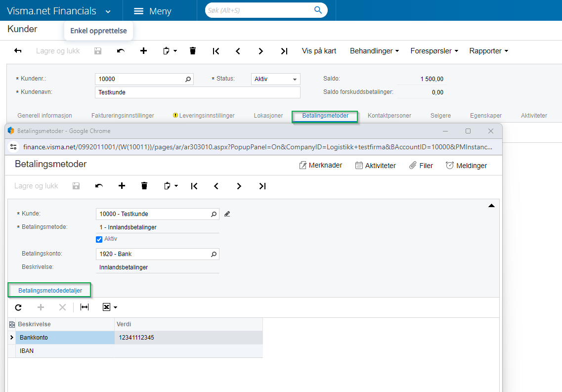
Task: Go to previous record in popup toolbar
Action: (x=216, y=186)
